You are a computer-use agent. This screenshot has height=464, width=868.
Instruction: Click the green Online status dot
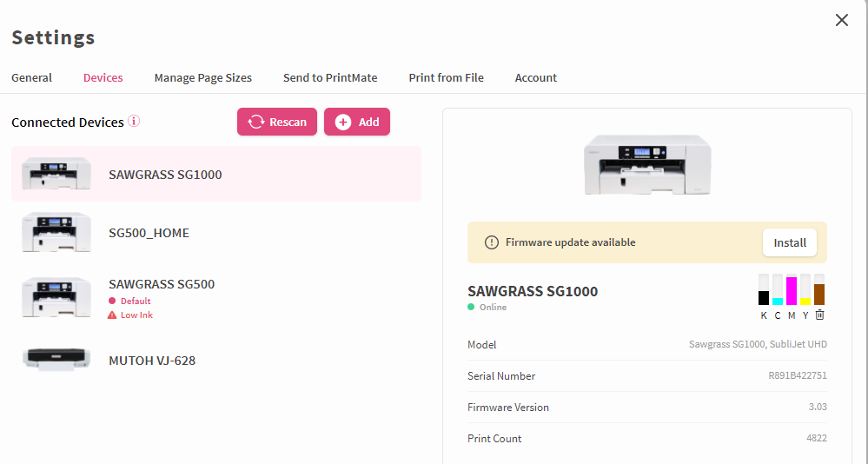coord(471,307)
